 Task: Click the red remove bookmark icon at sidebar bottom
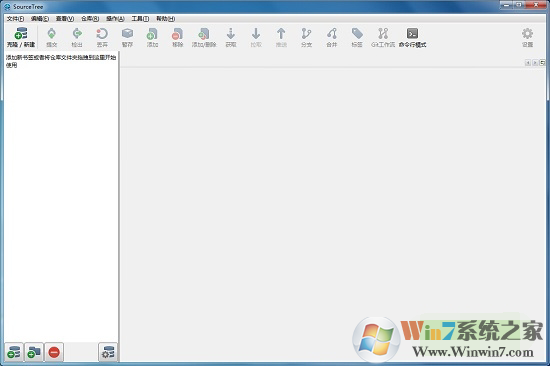click(54, 352)
